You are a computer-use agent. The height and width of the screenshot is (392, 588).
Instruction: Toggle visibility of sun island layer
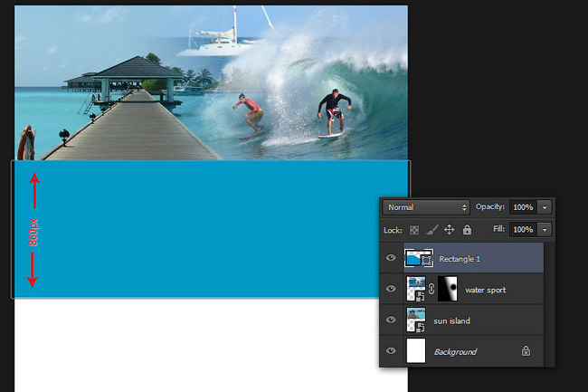click(x=391, y=320)
